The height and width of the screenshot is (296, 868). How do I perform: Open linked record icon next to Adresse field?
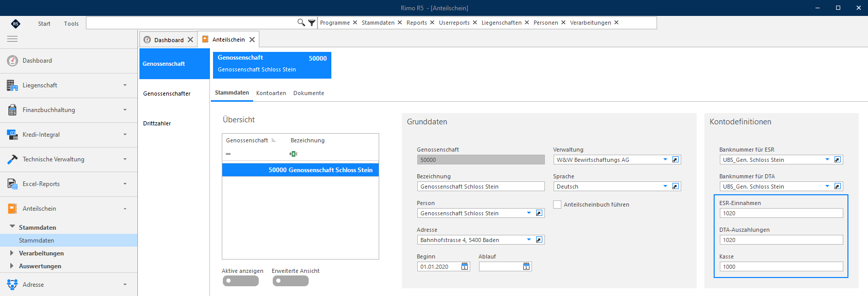pos(539,239)
